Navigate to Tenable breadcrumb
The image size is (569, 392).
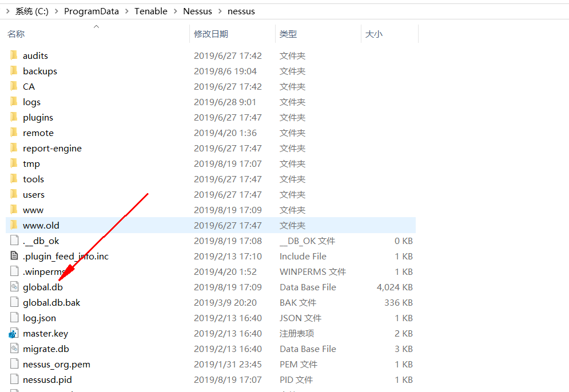coord(151,11)
